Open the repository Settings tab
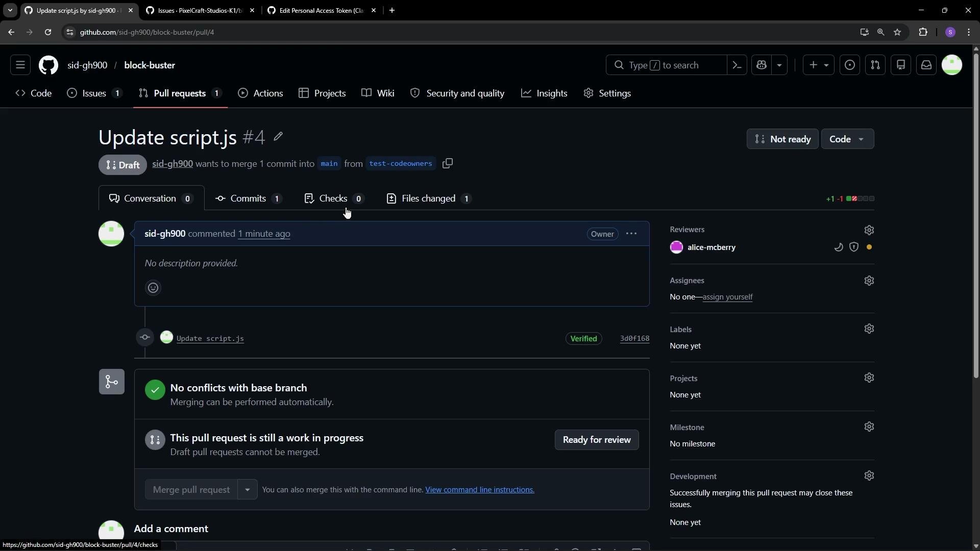 point(607,93)
